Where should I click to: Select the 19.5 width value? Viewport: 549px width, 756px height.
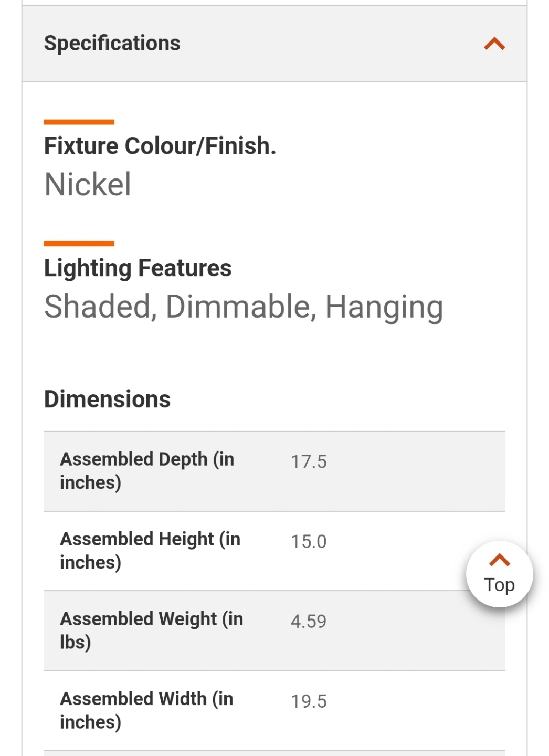point(309,701)
